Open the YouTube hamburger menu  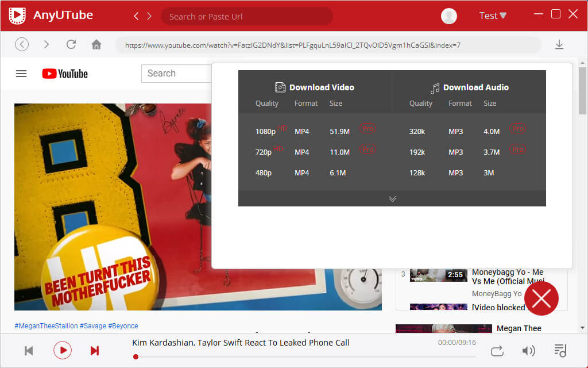[21, 74]
